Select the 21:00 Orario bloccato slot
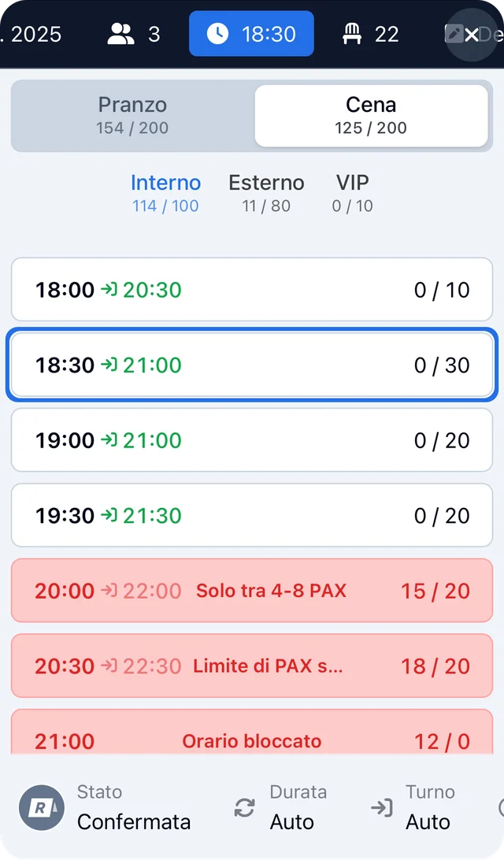The image size is (504, 860). 252,732
